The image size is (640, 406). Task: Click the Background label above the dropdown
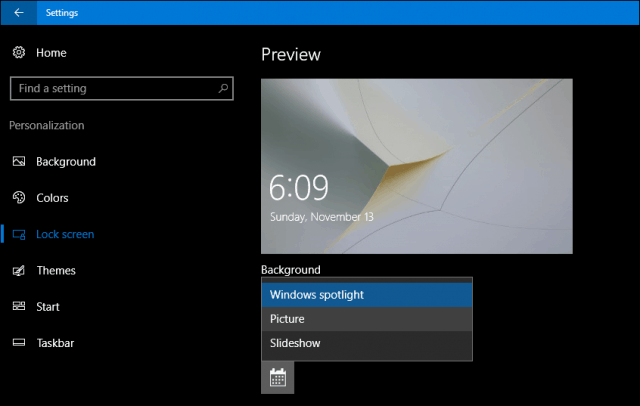(x=291, y=270)
